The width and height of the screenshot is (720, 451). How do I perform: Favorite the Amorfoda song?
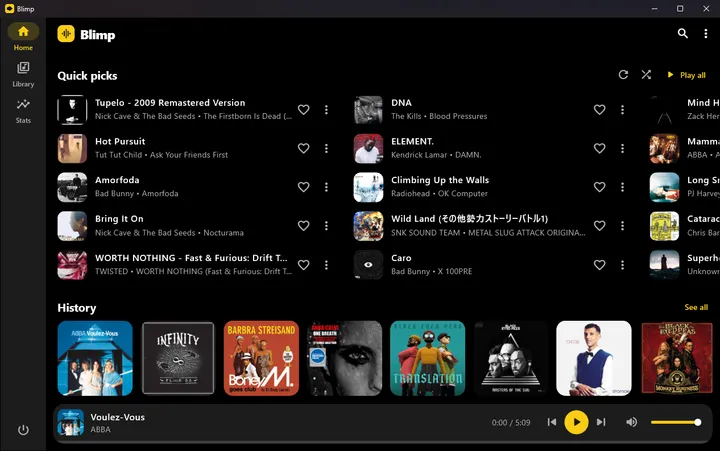tap(304, 187)
